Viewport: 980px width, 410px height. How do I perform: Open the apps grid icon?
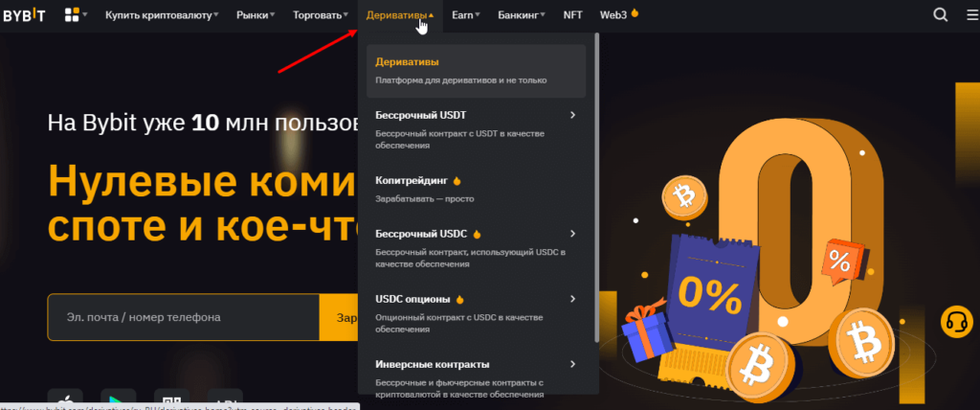click(x=72, y=15)
